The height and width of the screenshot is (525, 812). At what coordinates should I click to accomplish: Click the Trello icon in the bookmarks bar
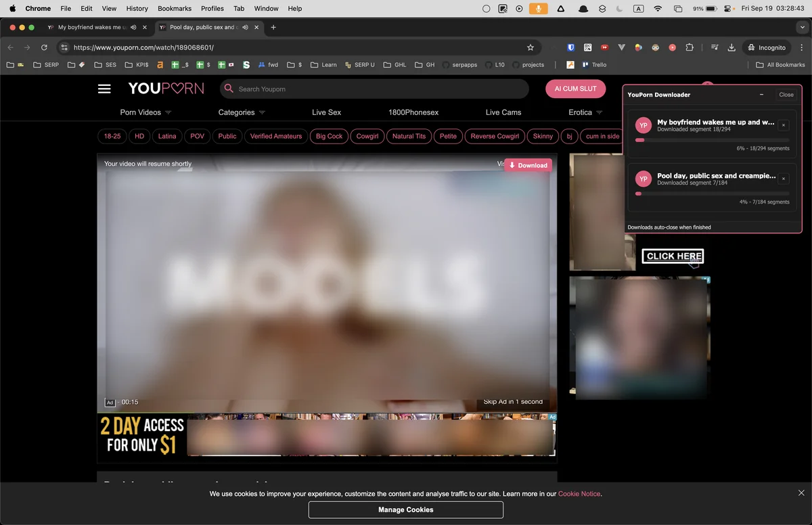point(585,64)
